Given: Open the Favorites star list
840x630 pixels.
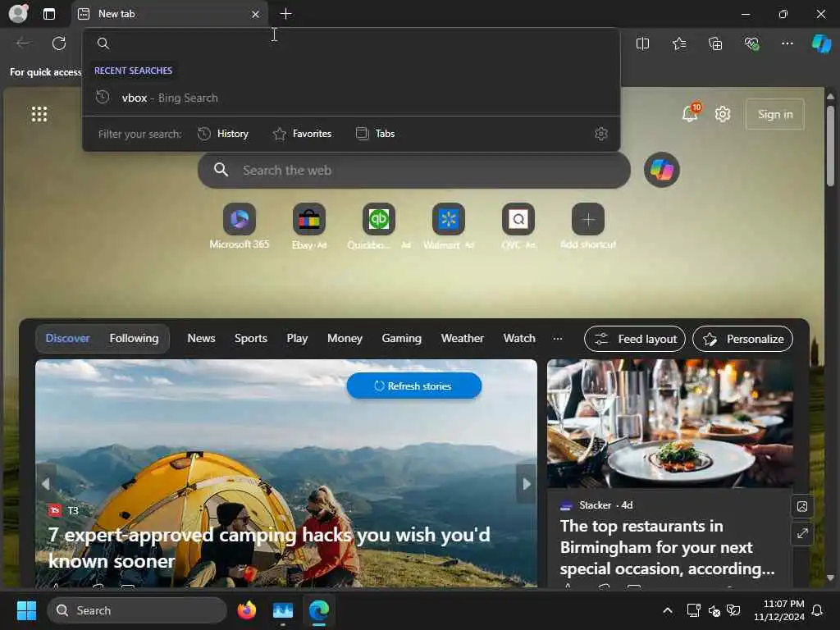Looking at the screenshot, I should (678, 43).
